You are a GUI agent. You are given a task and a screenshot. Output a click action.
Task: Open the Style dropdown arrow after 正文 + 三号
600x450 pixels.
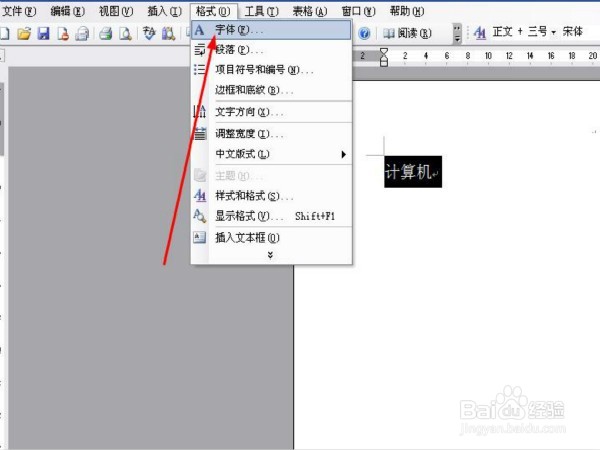(x=554, y=33)
